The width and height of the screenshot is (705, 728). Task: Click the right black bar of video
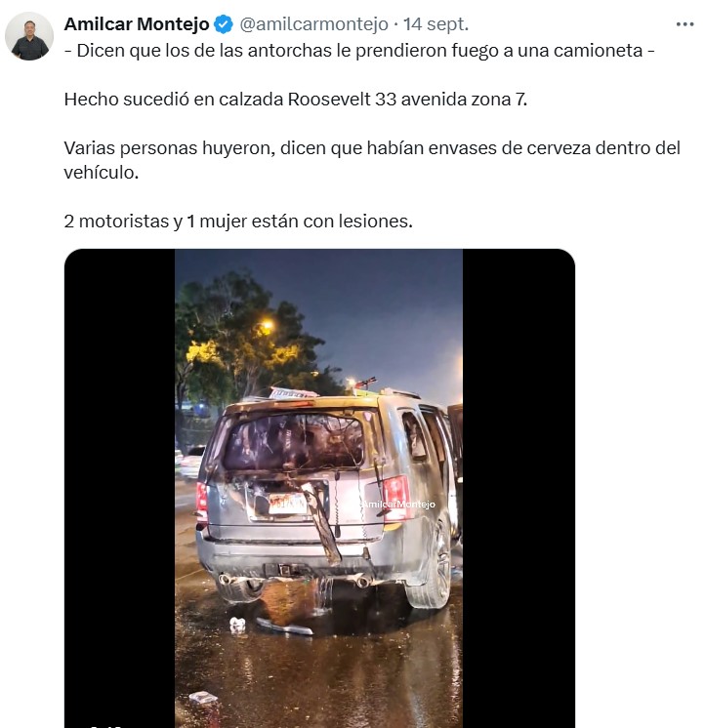518,488
